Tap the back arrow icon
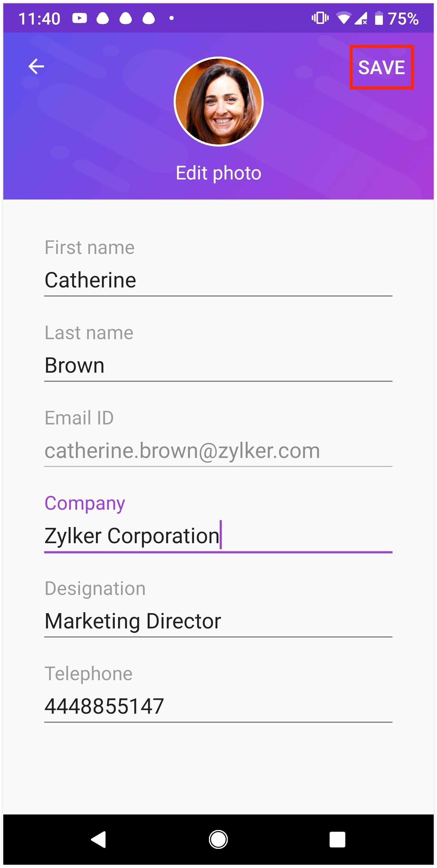Viewport: 437px width, 868px height. click(x=36, y=66)
